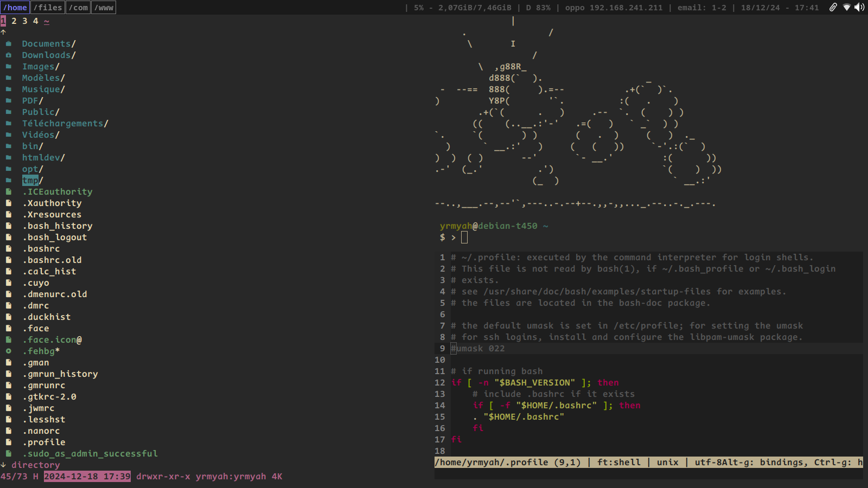Click the file icon beside .bashrc

[9, 248]
